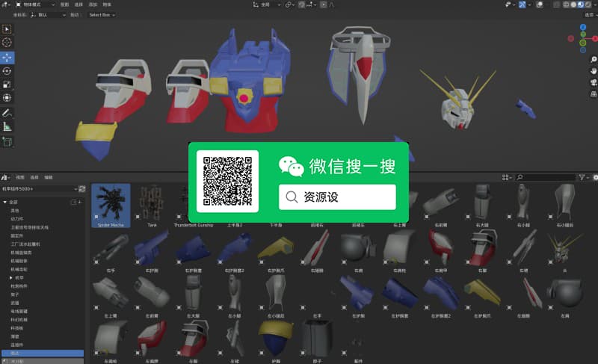Open the 全局 transform orientation dropdown
Screen dimensions: 598x364
point(267,4)
